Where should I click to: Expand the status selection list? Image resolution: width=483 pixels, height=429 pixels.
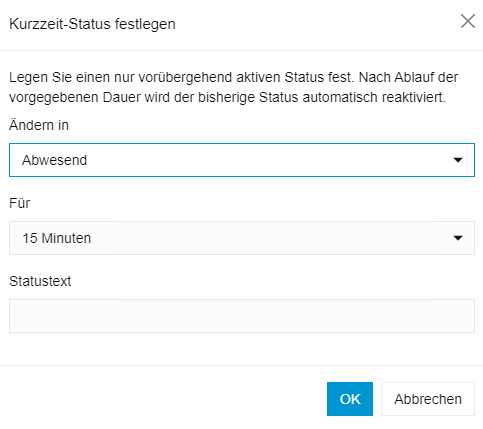pyautogui.click(x=242, y=160)
